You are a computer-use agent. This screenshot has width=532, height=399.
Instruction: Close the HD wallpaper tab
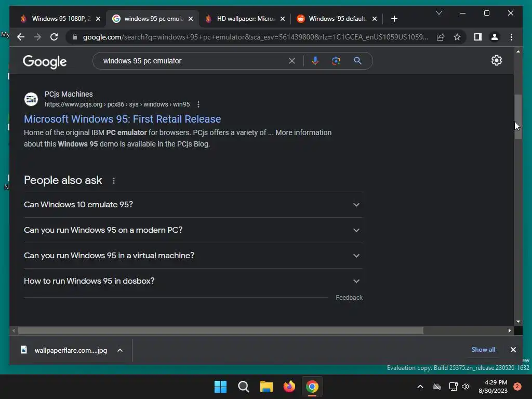282,19
